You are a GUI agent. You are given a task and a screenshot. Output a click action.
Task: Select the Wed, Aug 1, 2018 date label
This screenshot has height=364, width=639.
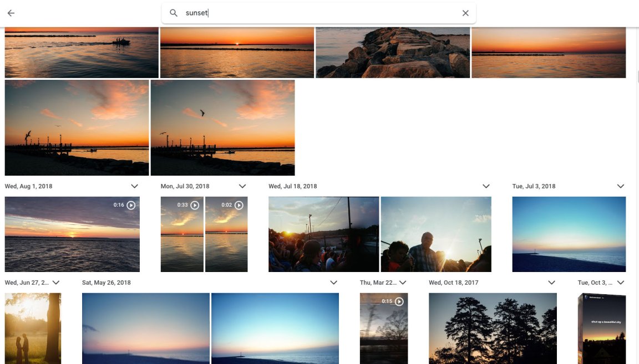pos(28,186)
